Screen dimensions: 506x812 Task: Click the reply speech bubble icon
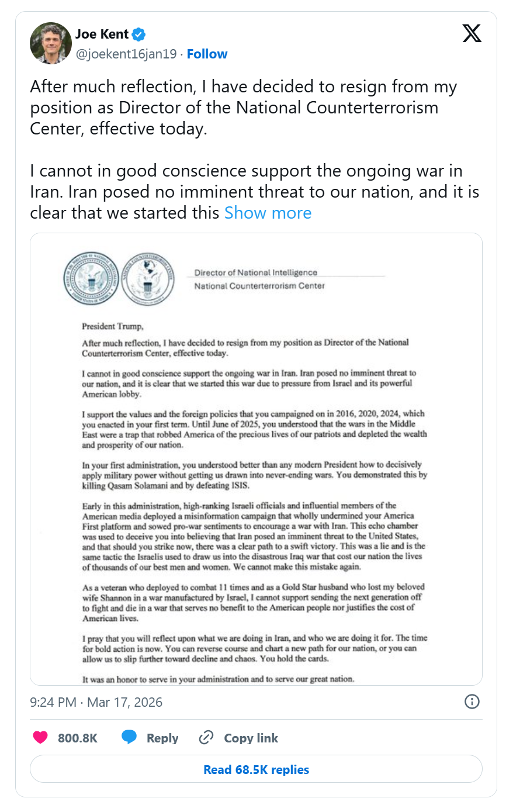[129, 738]
